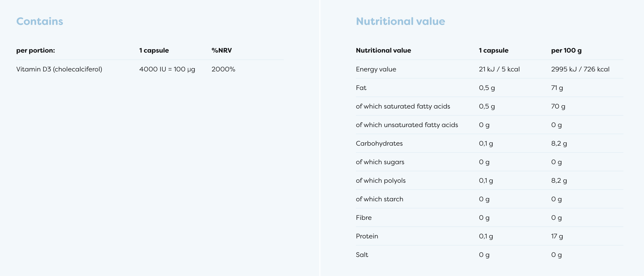Screen dimensions: 644x276
Task: Select the Carbohydrates row label
Action: [379, 143]
